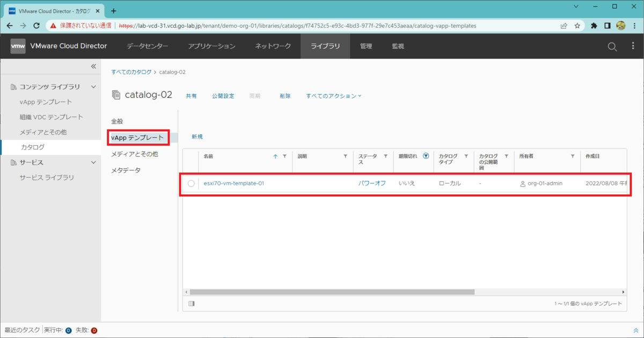Image resolution: width=644 pixels, height=338 pixels.
Task: Click the filter icon in 説明 column
Action: pos(345,156)
